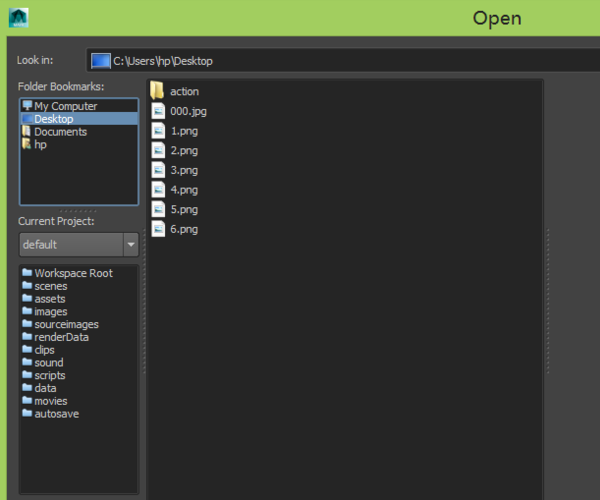Select the Desktop bookmark
Screen dimensions: 600x500
tap(53, 119)
